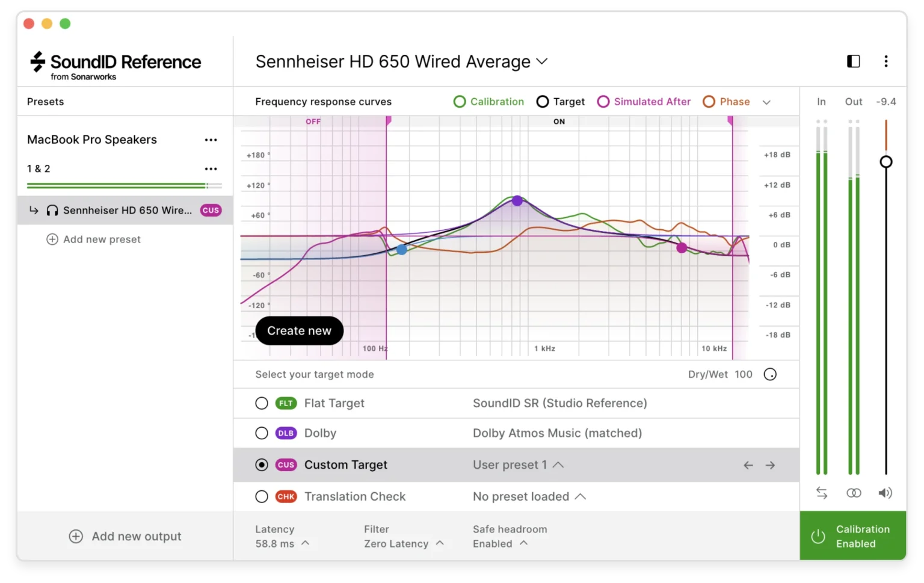Click Add new output
Screen dimensions: 924x583
click(125, 537)
